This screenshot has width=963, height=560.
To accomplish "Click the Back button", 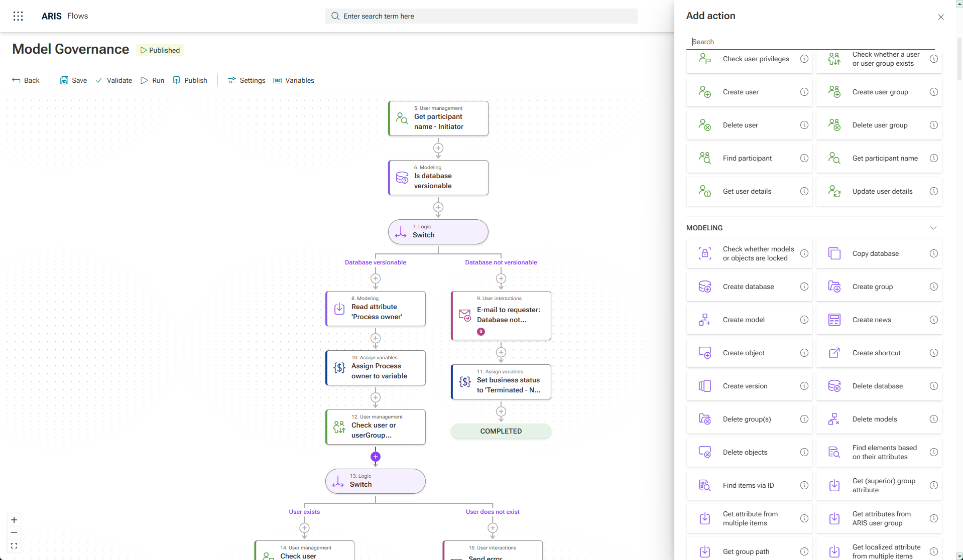I will tap(26, 80).
